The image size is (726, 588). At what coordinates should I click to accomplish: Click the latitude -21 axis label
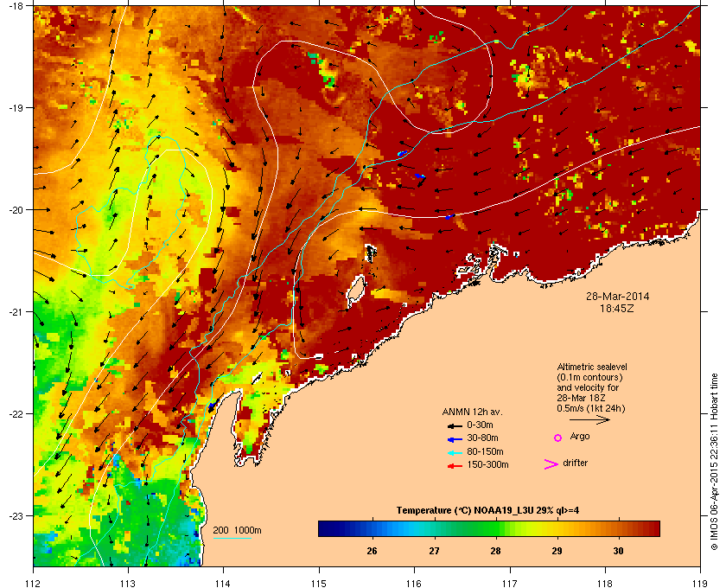tap(16, 312)
